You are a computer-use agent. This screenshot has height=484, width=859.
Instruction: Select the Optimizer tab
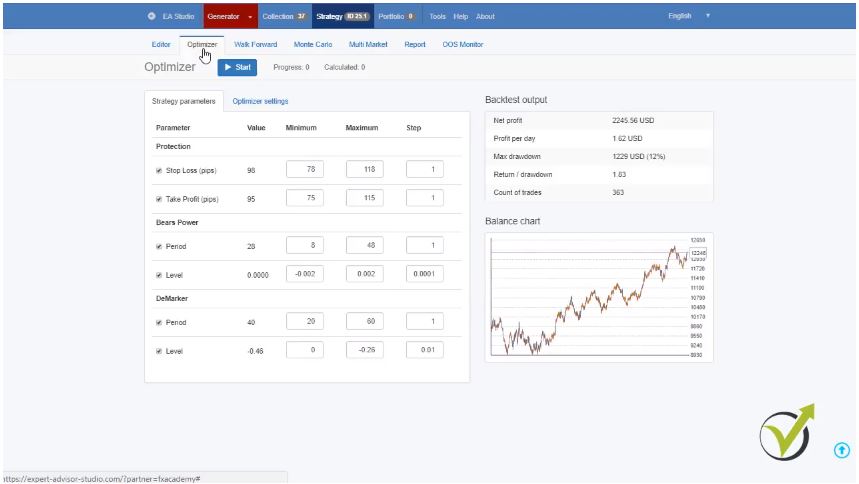pyautogui.click(x=202, y=44)
